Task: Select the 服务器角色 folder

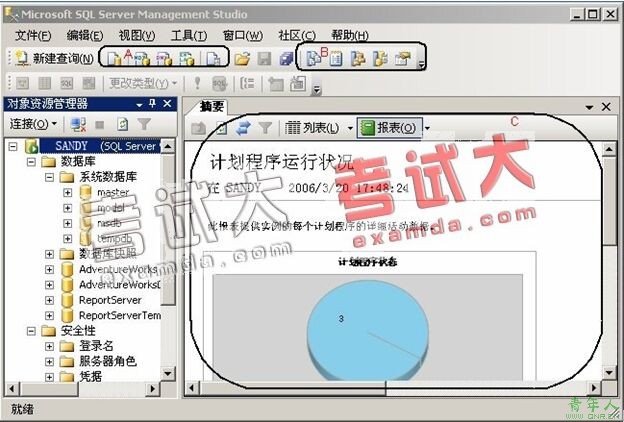Action: (108, 361)
